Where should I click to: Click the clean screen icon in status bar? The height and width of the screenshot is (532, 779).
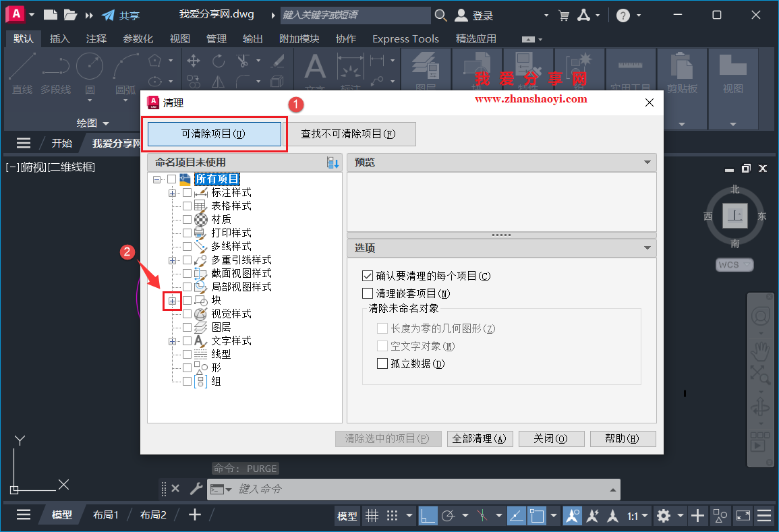click(x=743, y=516)
